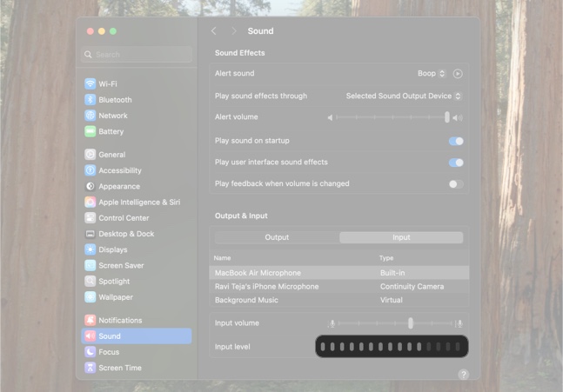Open Apple Intelligence & Siri icon

point(90,202)
